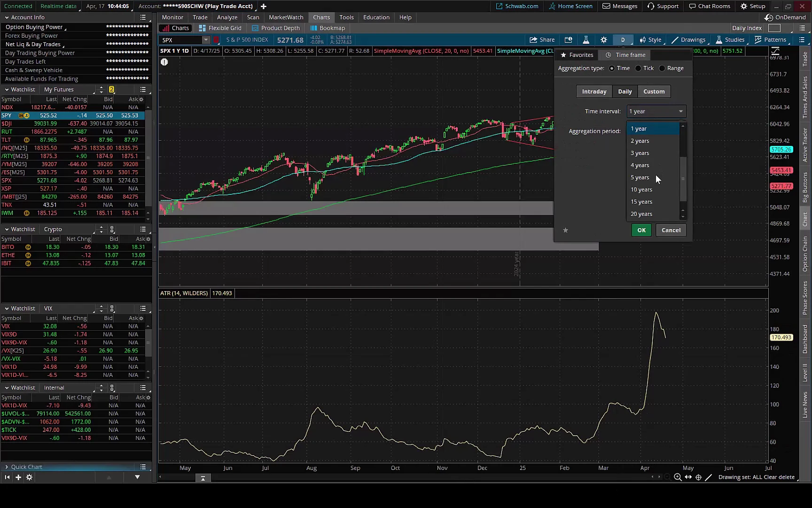Collapse the Crypto watchlist section
812x508 pixels.
pyautogui.click(x=7, y=229)
